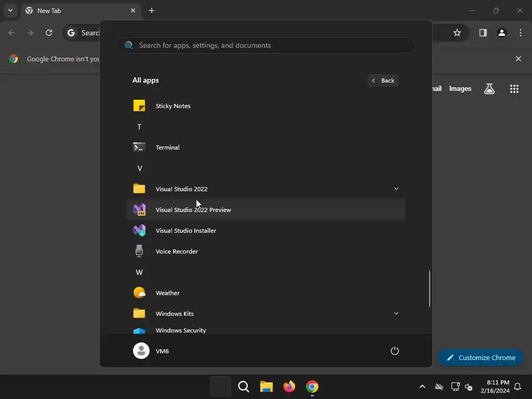Open a new Chrome tab with plus
The image size is (532, 399).
(x=152, y=10)
